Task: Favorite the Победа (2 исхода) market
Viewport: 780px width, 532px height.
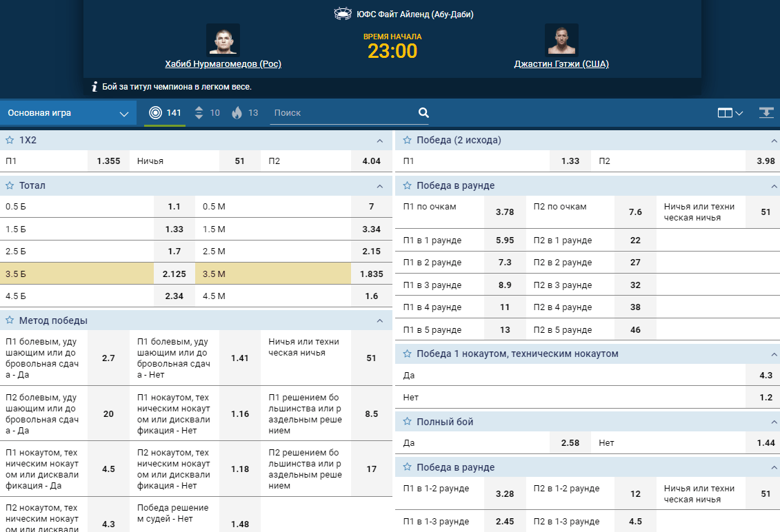Action: 408,140
